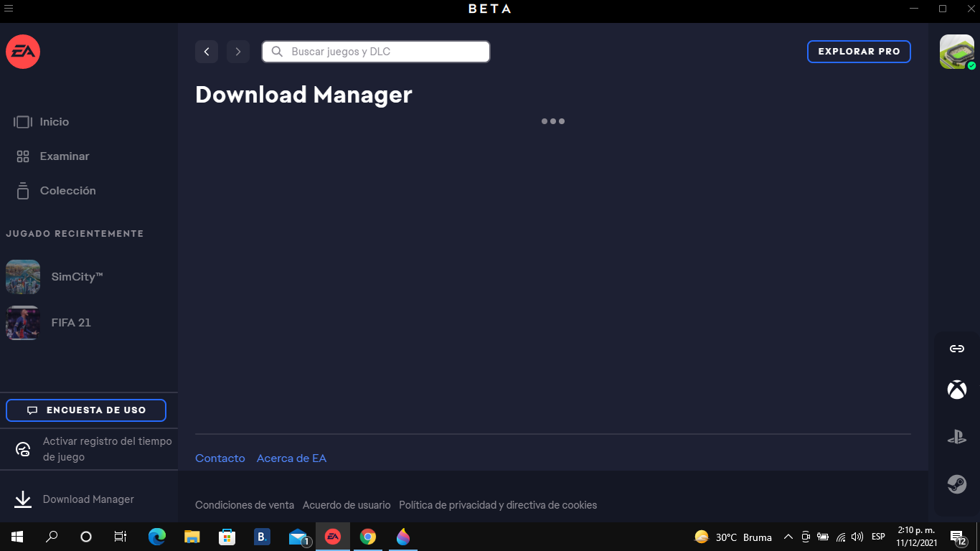Click the Download Manager heading
Screen dimensions: 980x551
point(303,95)
